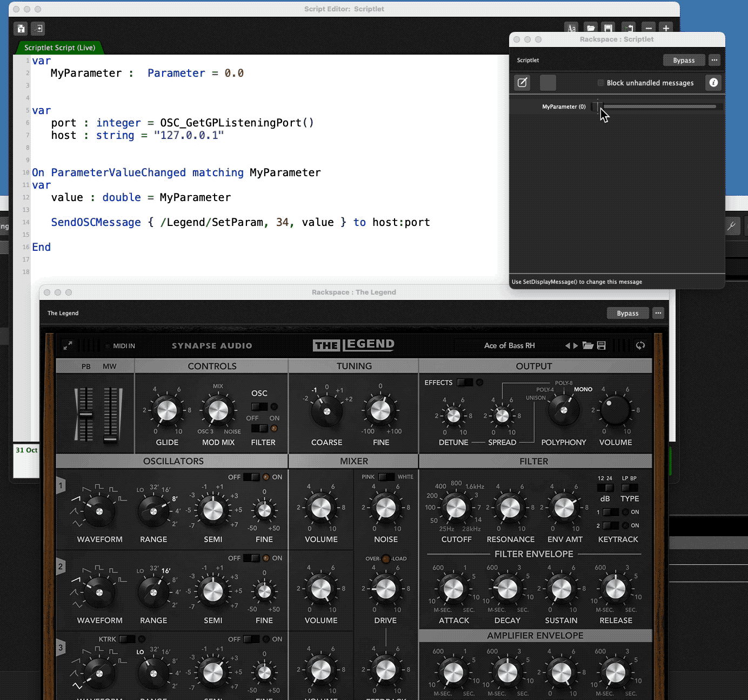Decrease font size with the minus icon
Screen dimensions: 748x700
[649, 28]
